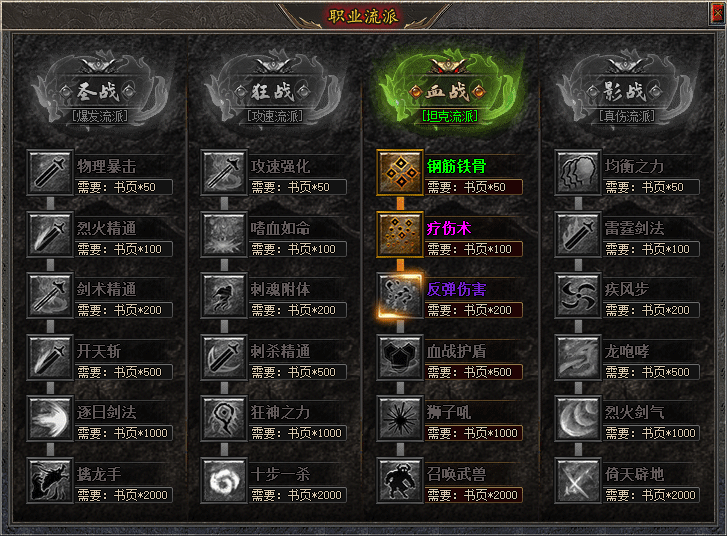Image resolution: width=727 pixels, height=536 pixels.
Task: Click the 疗伤术 skill icon
Action: tap(400, 234)
